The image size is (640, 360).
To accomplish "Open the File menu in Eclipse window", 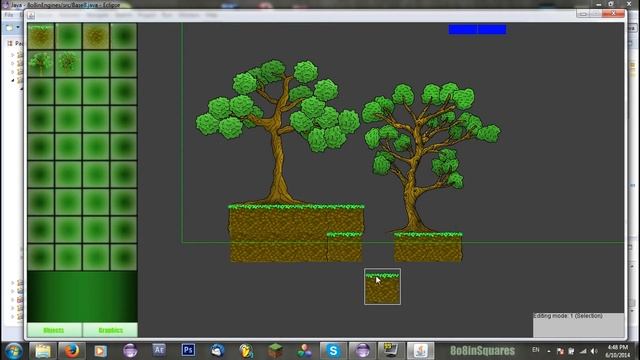I will (9, 15).
